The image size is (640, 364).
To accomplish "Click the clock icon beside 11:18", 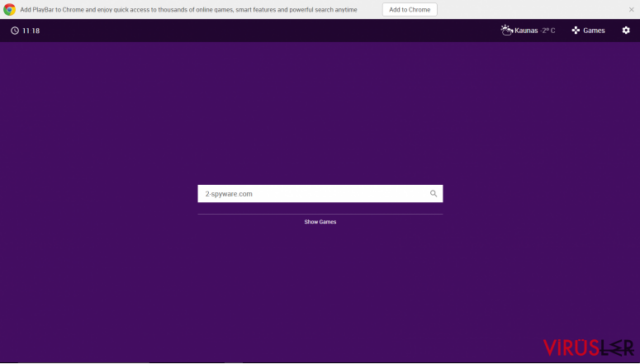I will [x=15, y=31].
